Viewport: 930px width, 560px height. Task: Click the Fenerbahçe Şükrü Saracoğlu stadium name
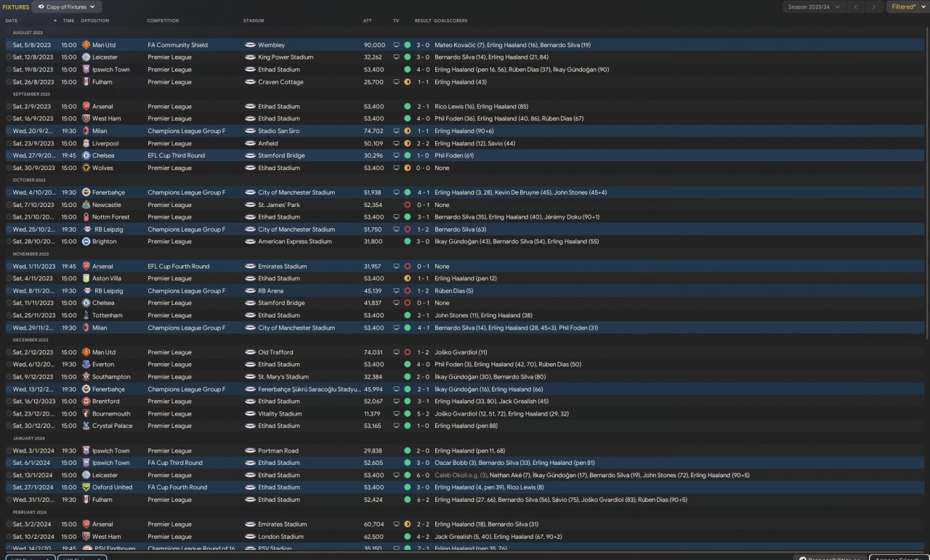tap(310, 389)
